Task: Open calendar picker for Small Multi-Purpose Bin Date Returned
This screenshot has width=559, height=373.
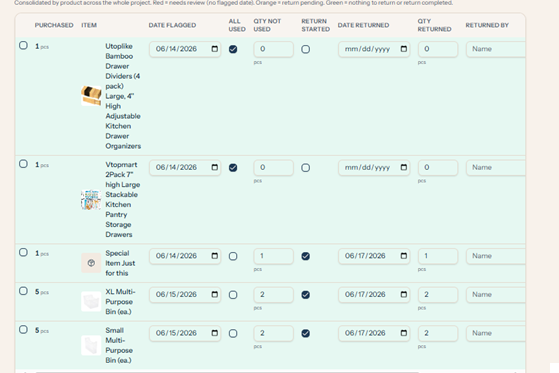Action: (404, 333)
